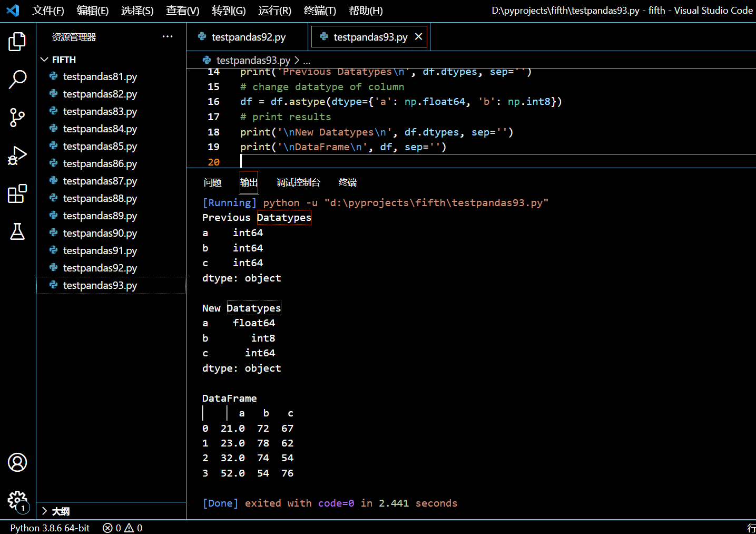Open the Search view icon
The width and height of the screenshot is (756, 534).
coord(17,80)
